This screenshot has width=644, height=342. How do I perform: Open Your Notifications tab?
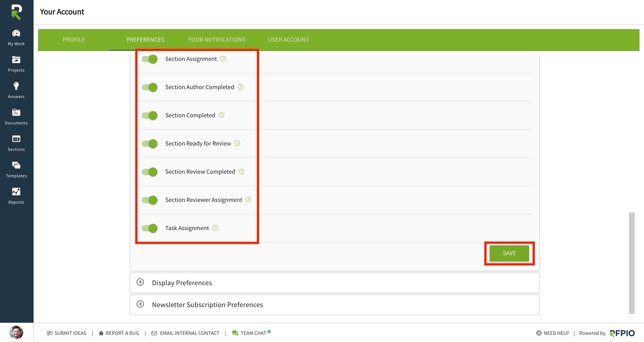pos(217,40)
